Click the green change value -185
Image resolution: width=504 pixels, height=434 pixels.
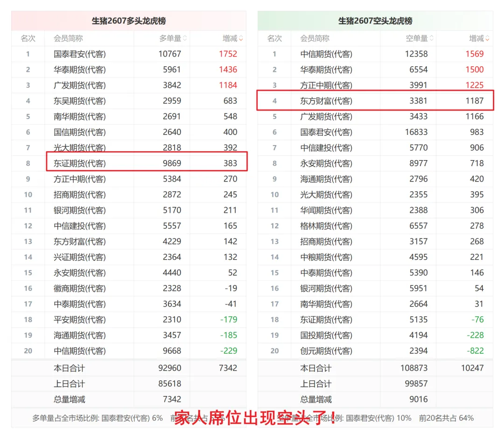pos(229,336)
